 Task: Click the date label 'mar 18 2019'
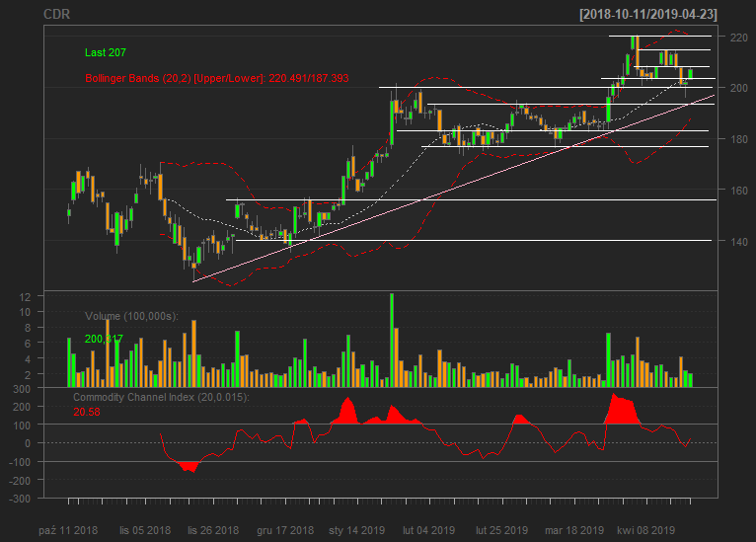tap(574, 530)
